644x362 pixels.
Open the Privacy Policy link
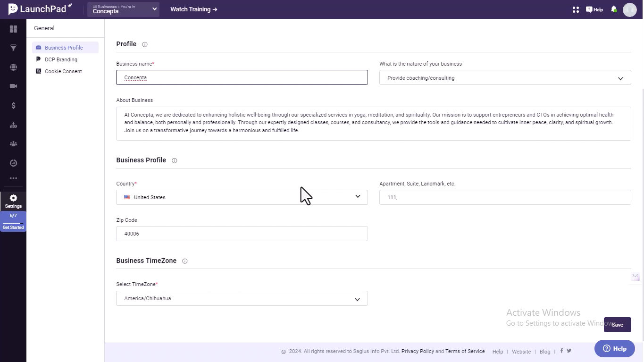point(418,351)
